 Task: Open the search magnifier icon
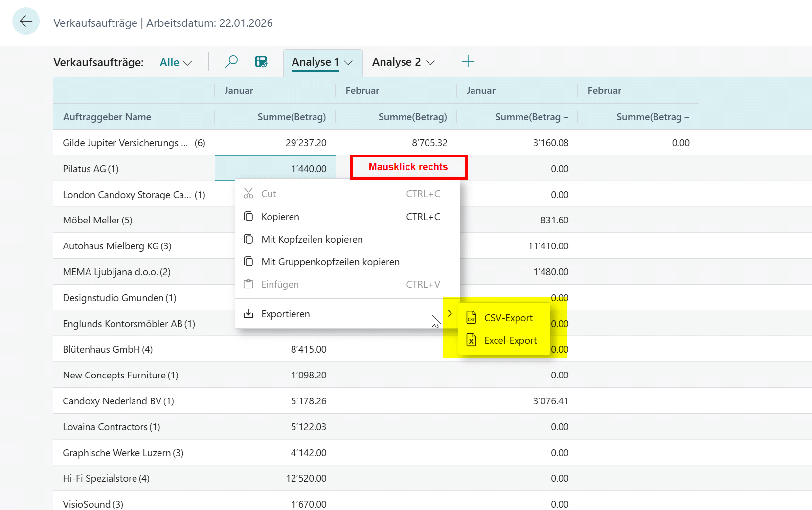[x=231, y=62]
